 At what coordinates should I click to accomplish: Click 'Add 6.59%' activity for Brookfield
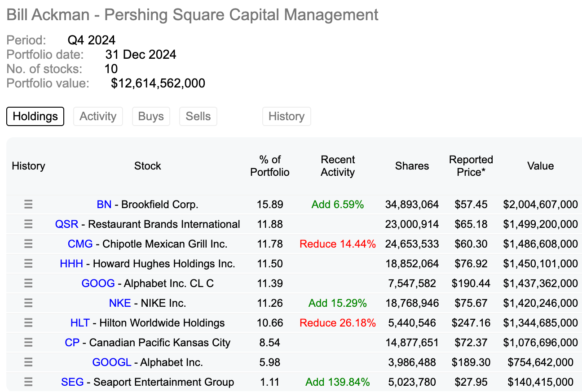pos(338,205)
